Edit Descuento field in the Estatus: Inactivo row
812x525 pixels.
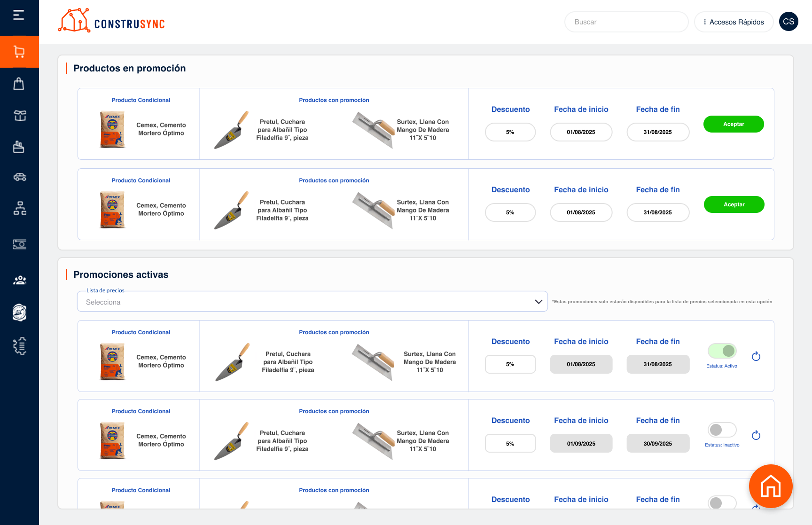pyautogui.click(x=510, y=443)
